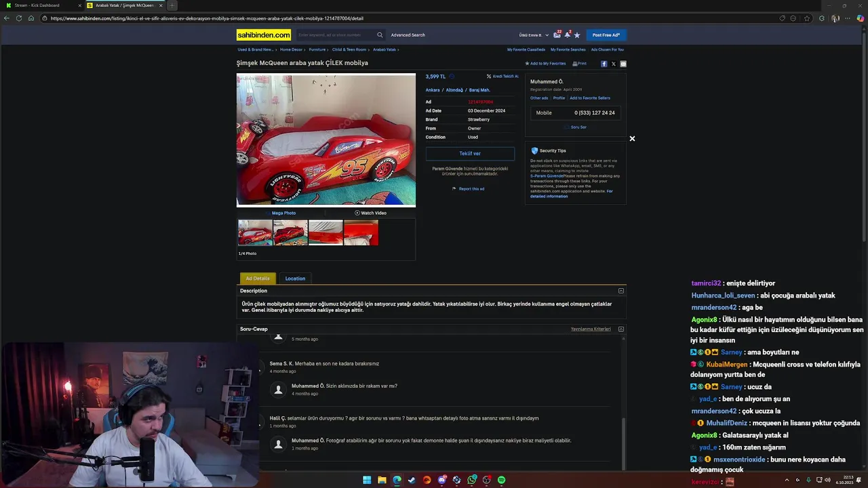Click the browser address bar
868x488 pixels.
click(407, 18)
